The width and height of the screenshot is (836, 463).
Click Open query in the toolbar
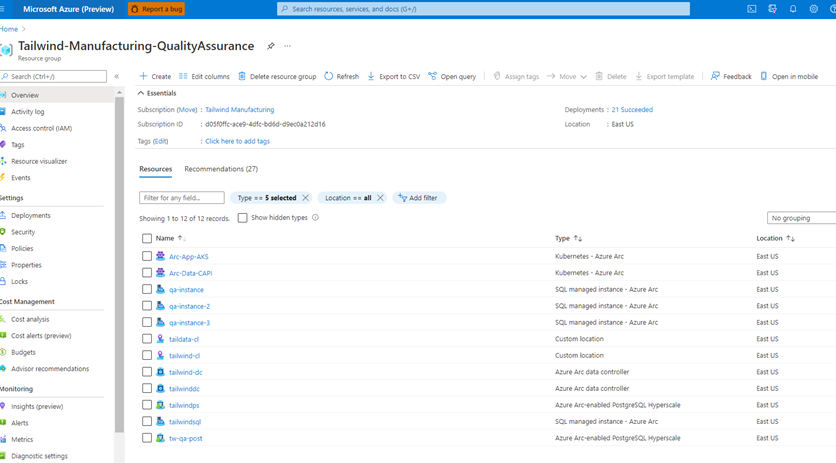pyautogui.click(x=452, y=76)
